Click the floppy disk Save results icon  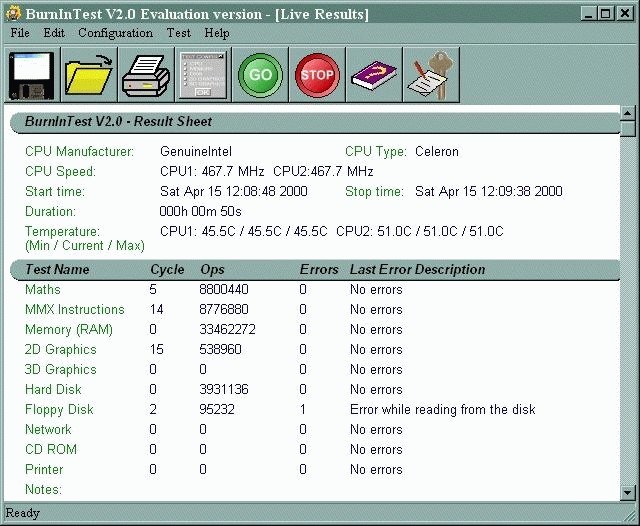[x=32, y=75]
